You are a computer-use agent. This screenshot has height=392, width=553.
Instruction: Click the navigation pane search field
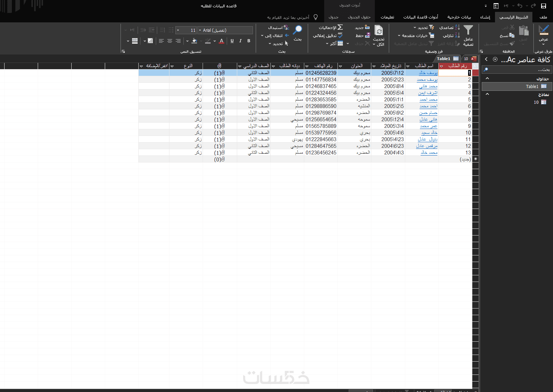(x=517, y=70)
